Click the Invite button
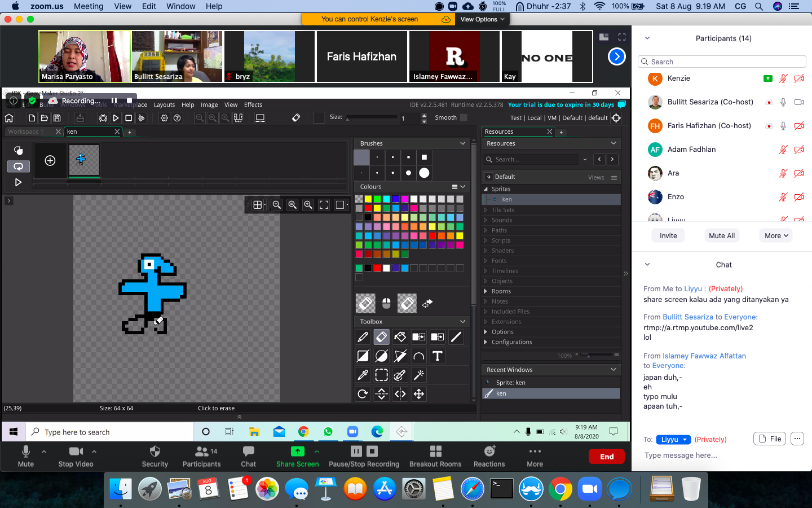This screenshot has height=508, width=812. (x=668, y=235)
